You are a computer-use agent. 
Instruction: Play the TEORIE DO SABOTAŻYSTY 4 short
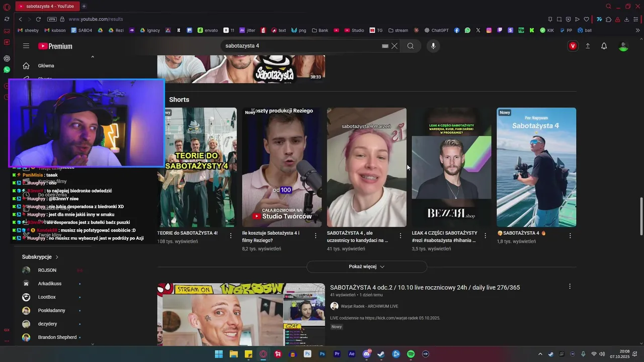point(197,167)
